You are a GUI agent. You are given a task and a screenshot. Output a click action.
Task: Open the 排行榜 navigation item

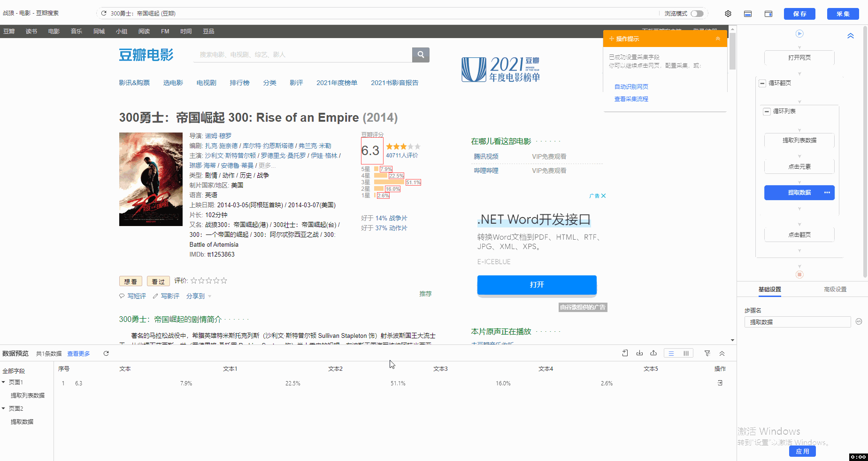[239, 83]
